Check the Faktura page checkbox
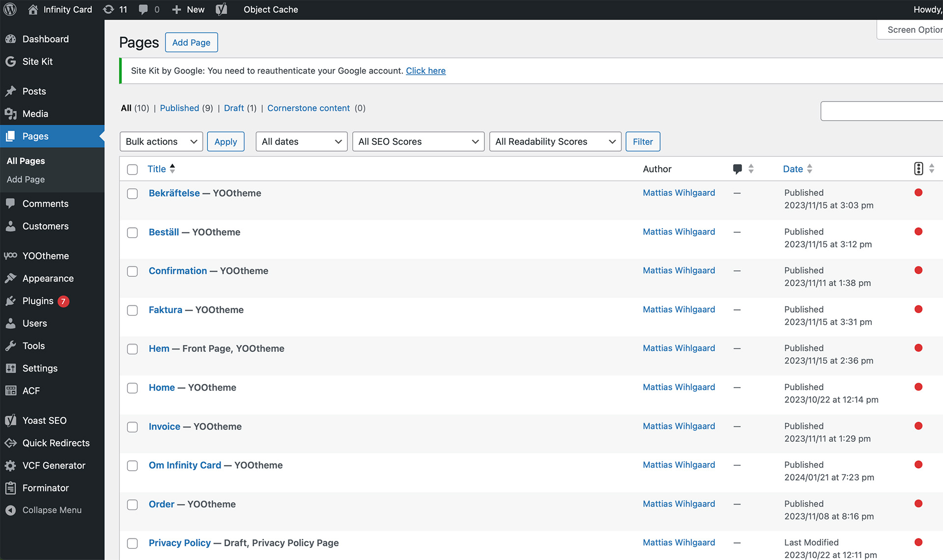The image size is (943, 560). pos(132,310)
